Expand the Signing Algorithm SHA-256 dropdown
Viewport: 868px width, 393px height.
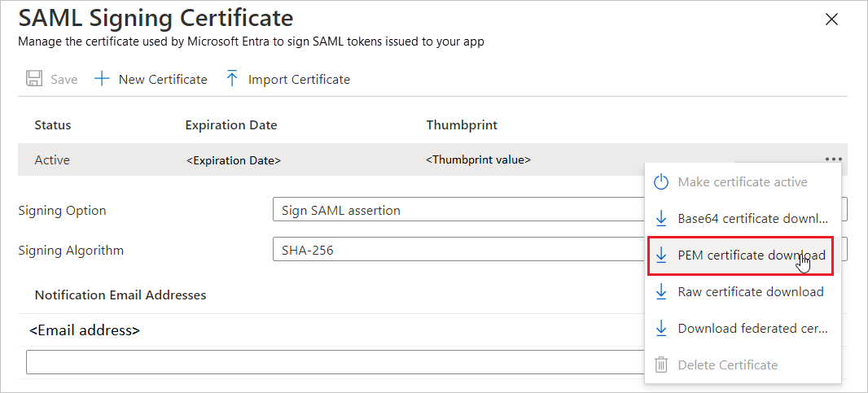pyautogui.click(x=456, y=250)
